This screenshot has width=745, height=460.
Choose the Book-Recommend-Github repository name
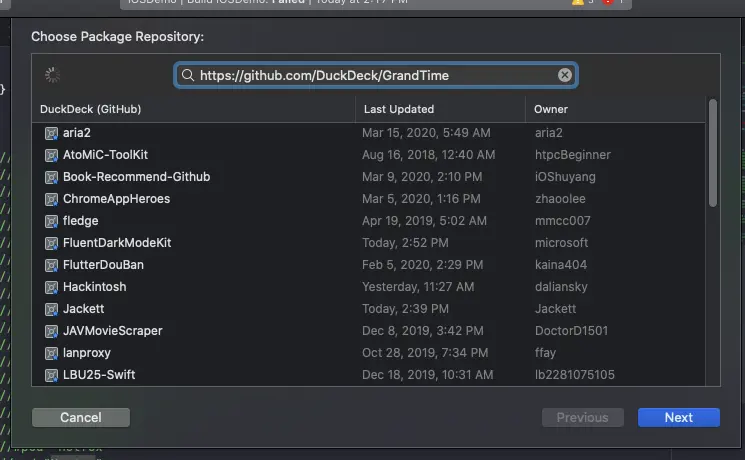tap(136, 177)
